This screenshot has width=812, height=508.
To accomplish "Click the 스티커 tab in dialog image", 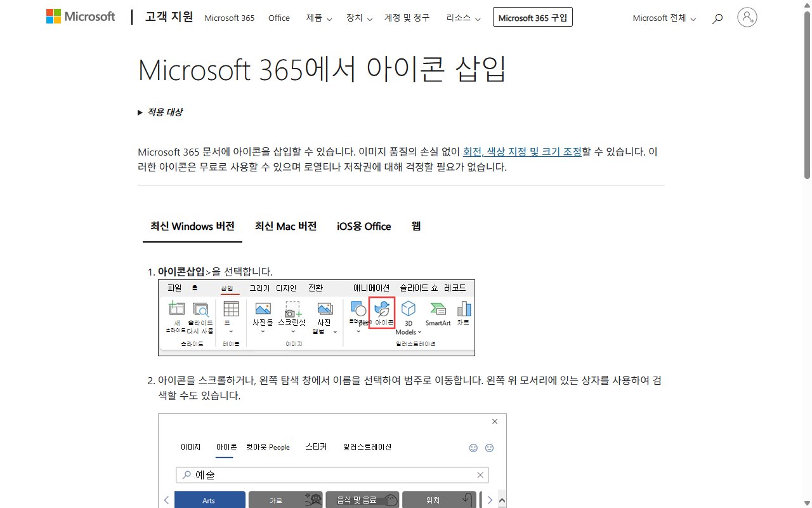I will point(316,447).
